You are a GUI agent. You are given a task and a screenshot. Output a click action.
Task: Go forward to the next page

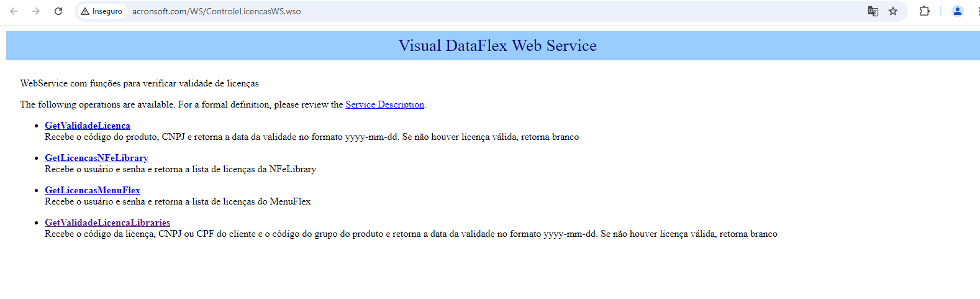36,11
